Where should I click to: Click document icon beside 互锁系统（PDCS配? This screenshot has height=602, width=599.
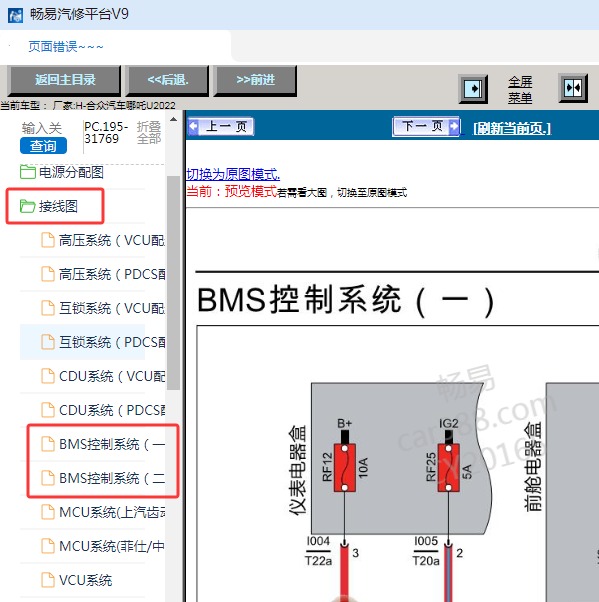48,342
